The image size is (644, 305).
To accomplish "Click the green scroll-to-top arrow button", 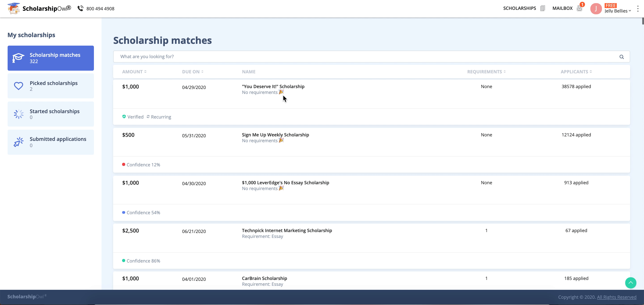I will (631, 283).
